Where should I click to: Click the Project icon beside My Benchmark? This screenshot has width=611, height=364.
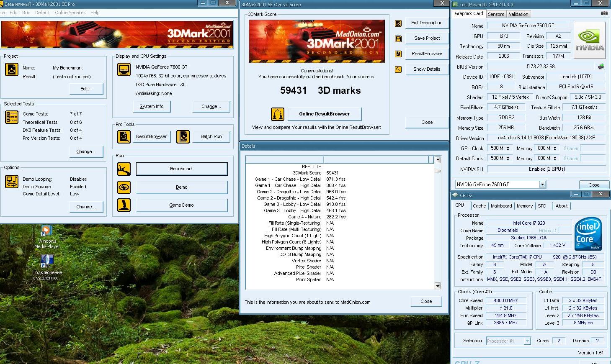point(12,69)
